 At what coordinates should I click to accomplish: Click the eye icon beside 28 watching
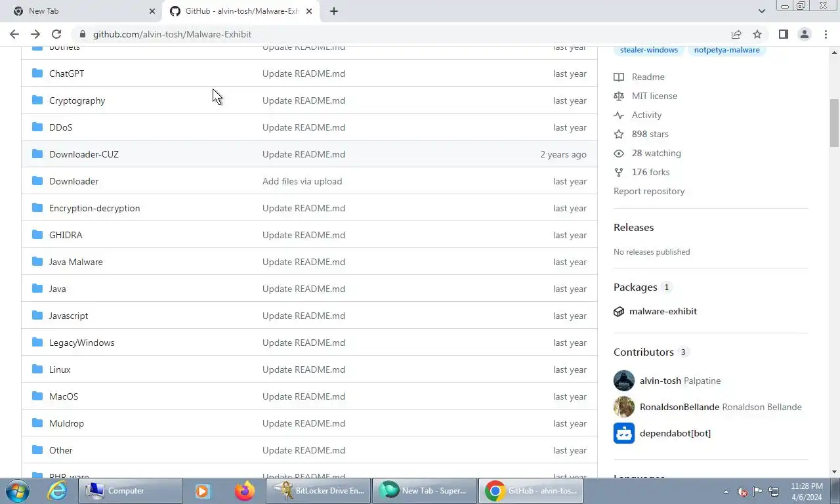click(619, 153)
